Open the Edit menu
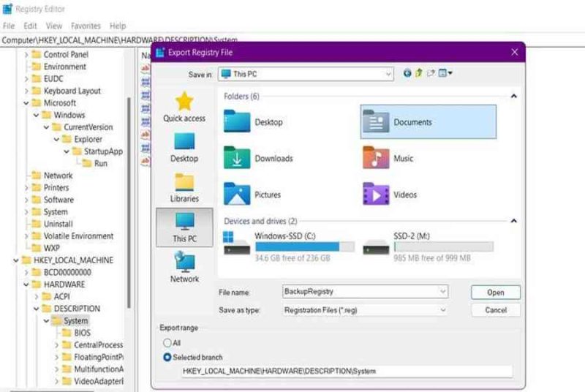The image size is (585, 392). [30, 26]
